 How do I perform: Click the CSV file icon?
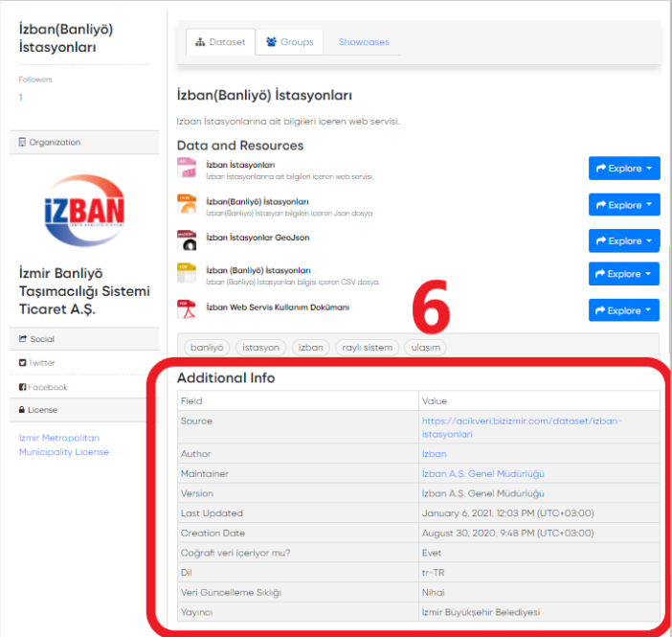tap(187, 274)
